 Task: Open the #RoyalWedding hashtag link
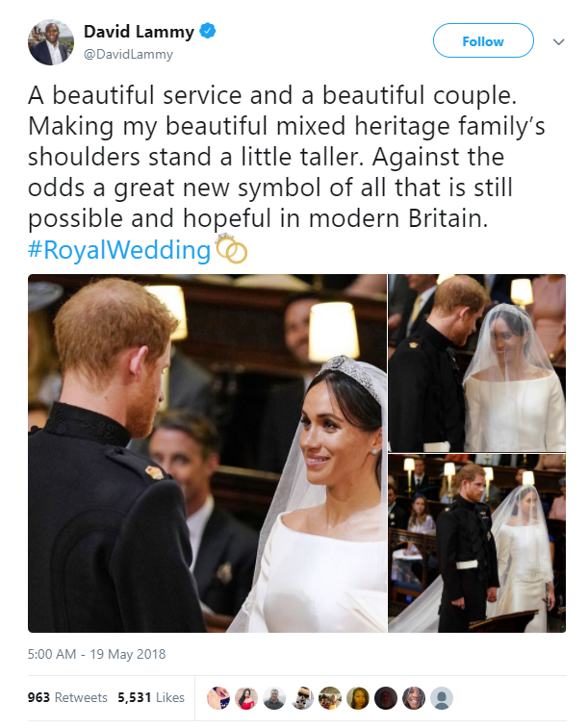pos(119,250)
